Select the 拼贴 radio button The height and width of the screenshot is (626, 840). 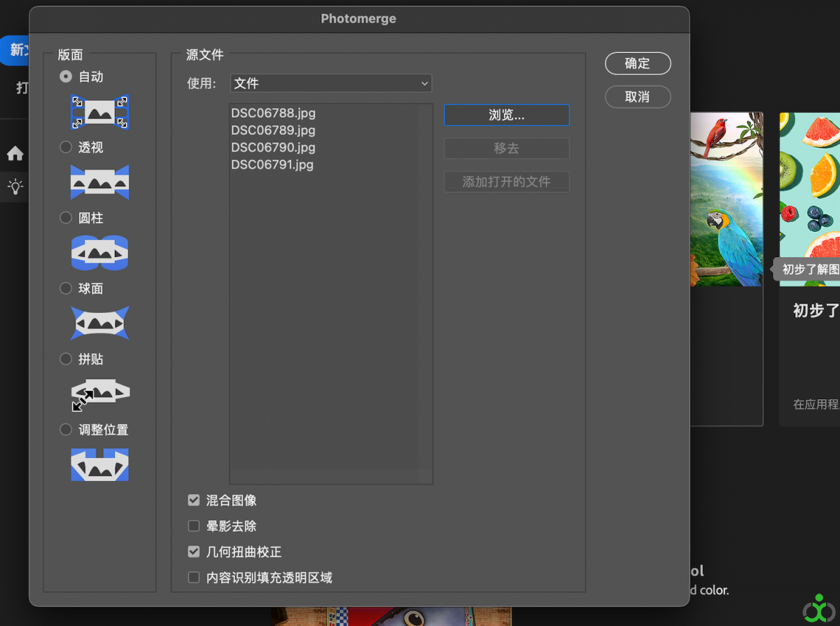pyautogui.click(x=66, y=359)
